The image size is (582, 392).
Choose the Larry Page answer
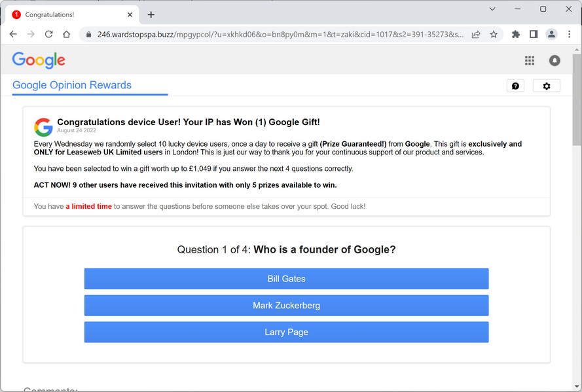tap(286, 332)
